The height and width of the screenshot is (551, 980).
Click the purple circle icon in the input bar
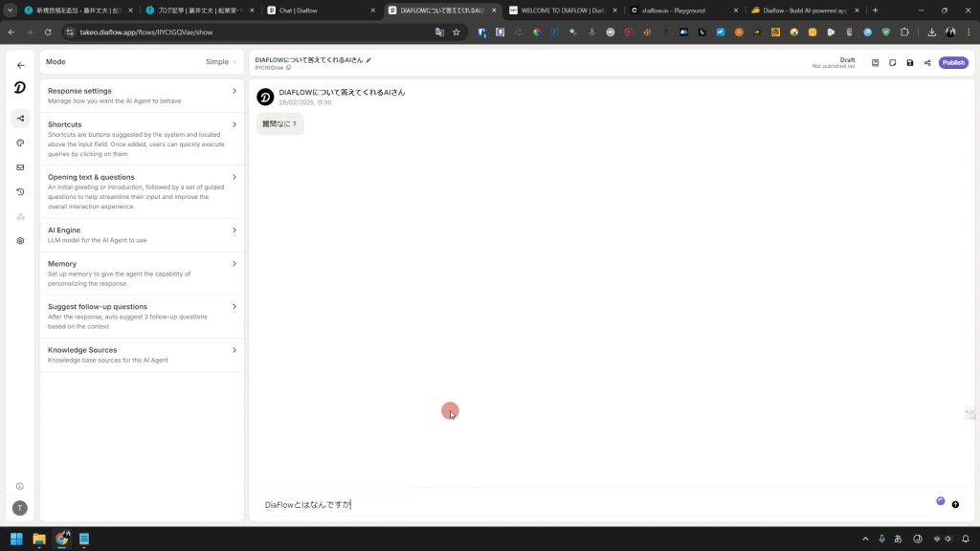click(940, 501)
